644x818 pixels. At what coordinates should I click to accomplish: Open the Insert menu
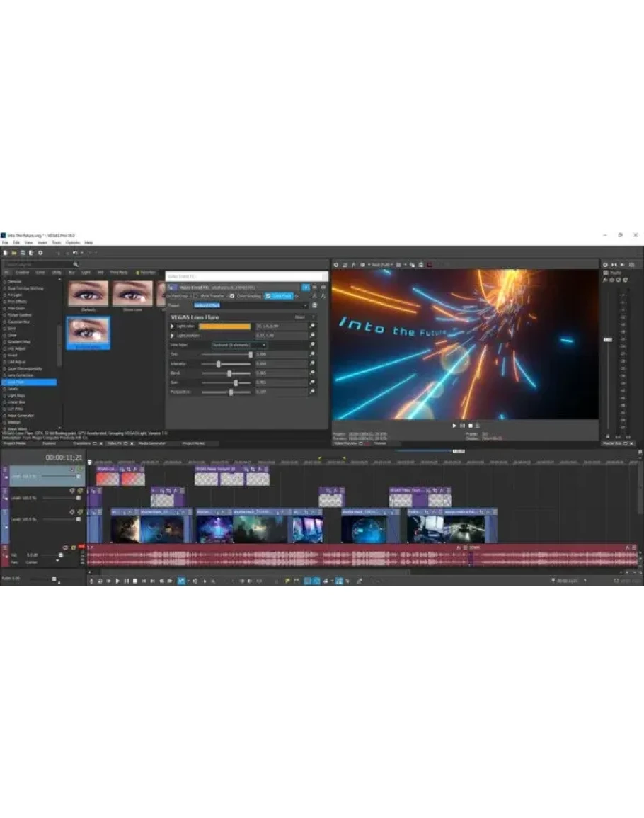point(42,243)
